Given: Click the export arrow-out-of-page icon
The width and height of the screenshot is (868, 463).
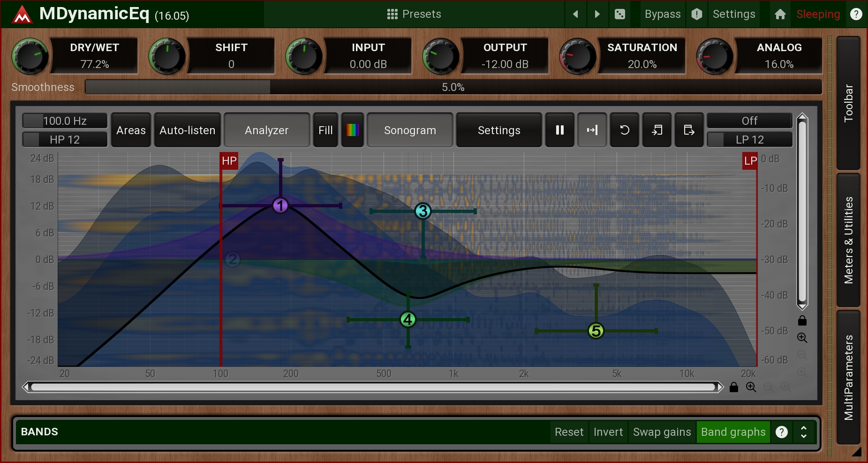Looking at the screenshot, I should [x=689, y=130].
